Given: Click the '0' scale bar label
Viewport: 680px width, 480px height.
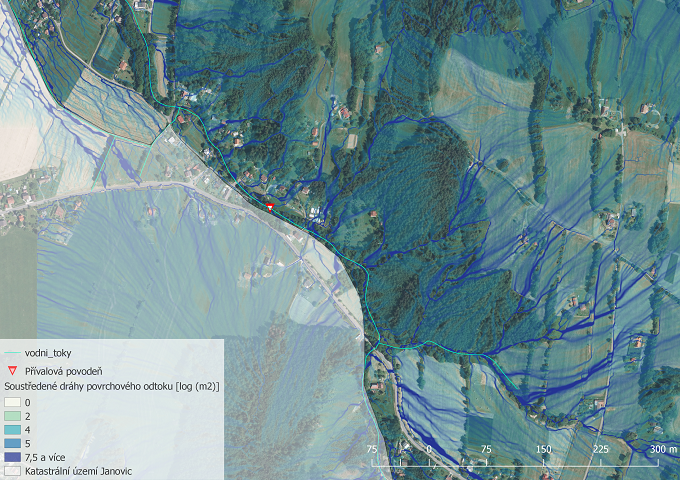Looking at the screenshot, I should tap(429, 449).
